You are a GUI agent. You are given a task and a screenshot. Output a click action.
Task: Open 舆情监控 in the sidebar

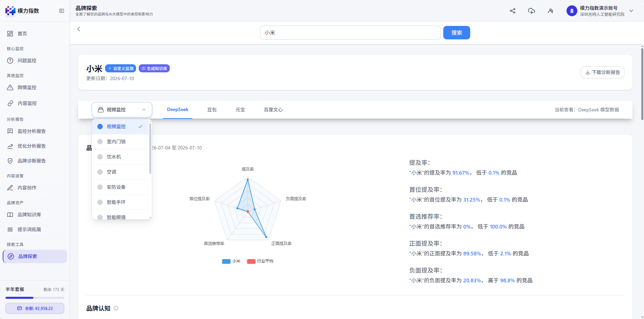pyautogui.click(x=35, y=87)
